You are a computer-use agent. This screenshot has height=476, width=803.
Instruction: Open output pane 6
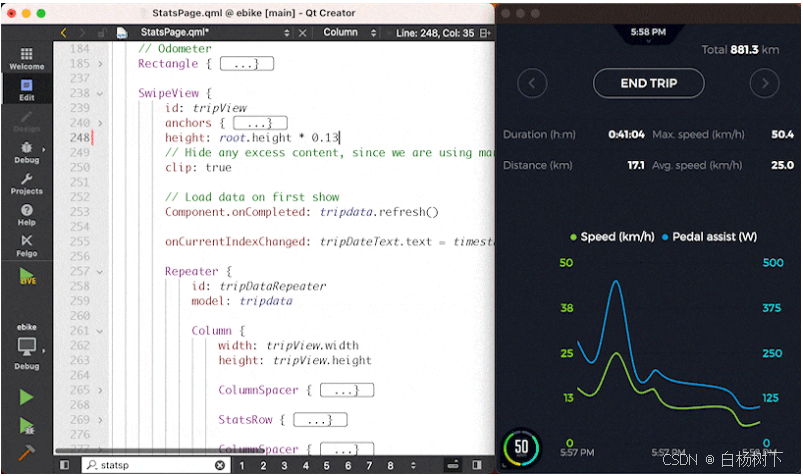coord(348,465)
